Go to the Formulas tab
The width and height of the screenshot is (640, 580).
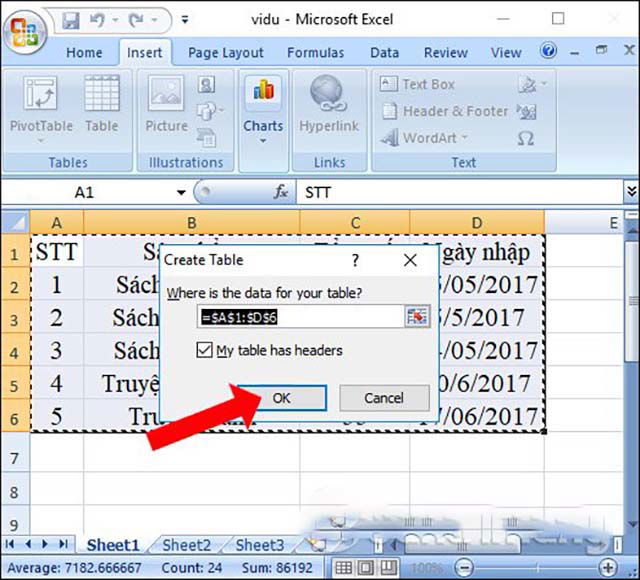pyautogui.click(x=316, y=53)
